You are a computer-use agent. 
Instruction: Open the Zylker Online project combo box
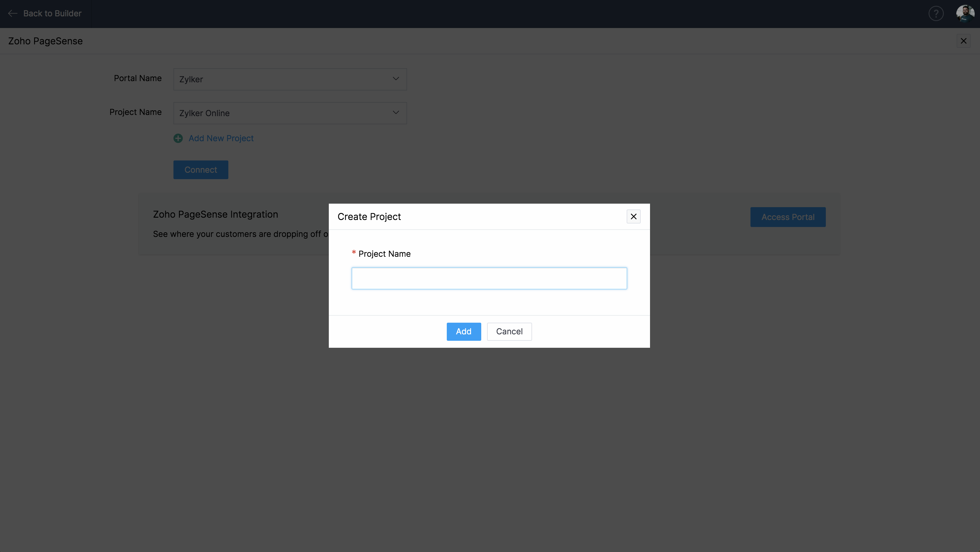[282, 113]
